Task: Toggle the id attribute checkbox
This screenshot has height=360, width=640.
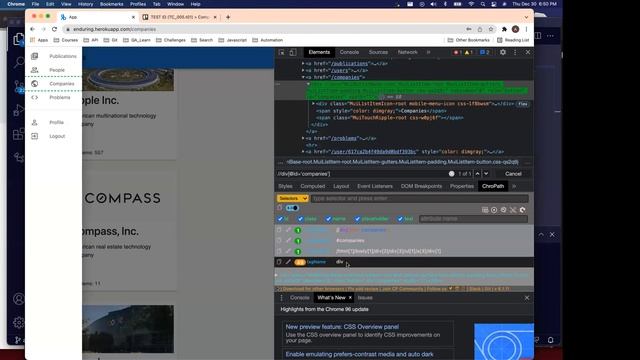Action: click(x=280, y=219)
